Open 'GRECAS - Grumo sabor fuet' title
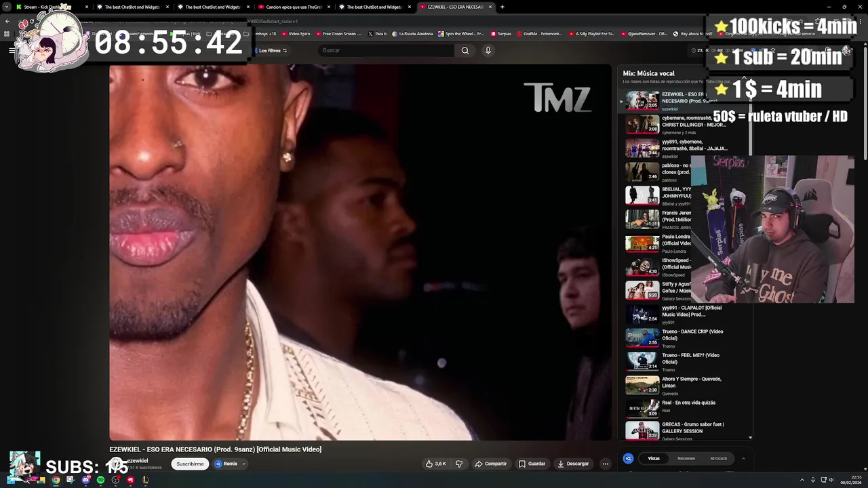The height and width of the screenshot is (488, 868). (x=693, y=428)
